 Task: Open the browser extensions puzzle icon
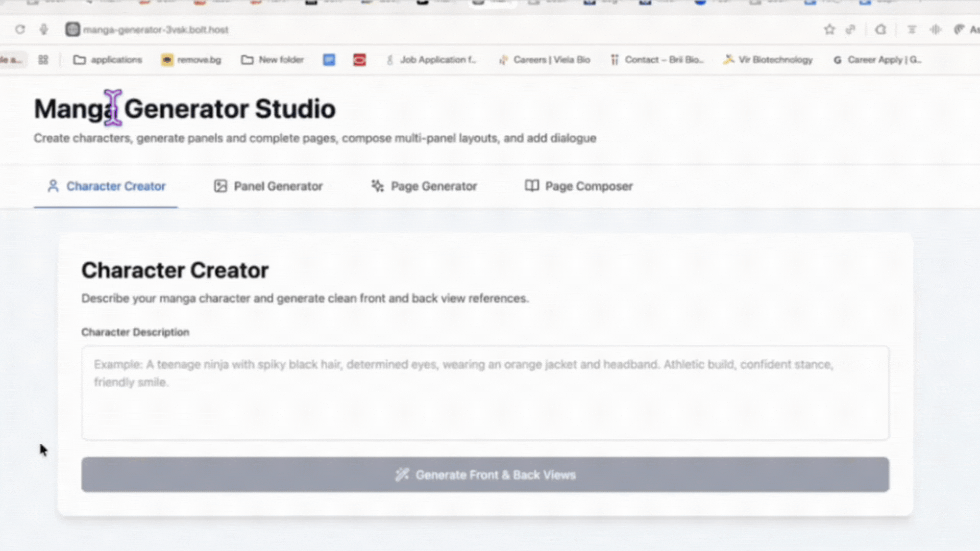tap(880, 30)
